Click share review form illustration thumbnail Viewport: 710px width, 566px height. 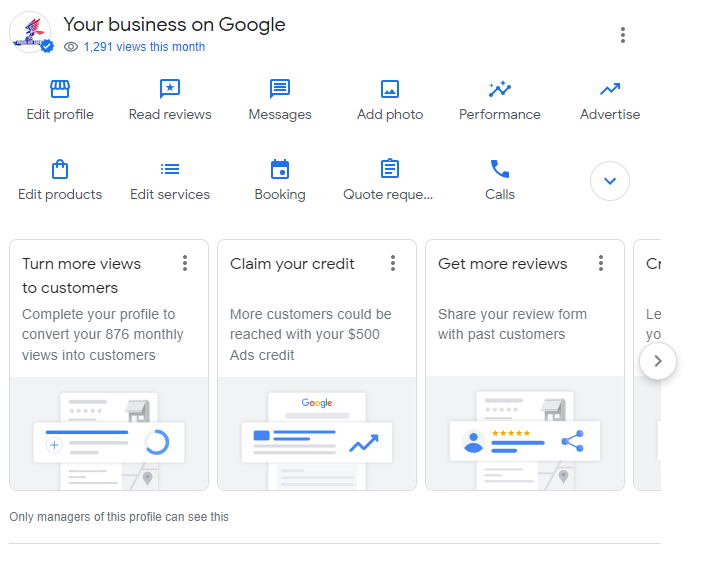point(525,434)
